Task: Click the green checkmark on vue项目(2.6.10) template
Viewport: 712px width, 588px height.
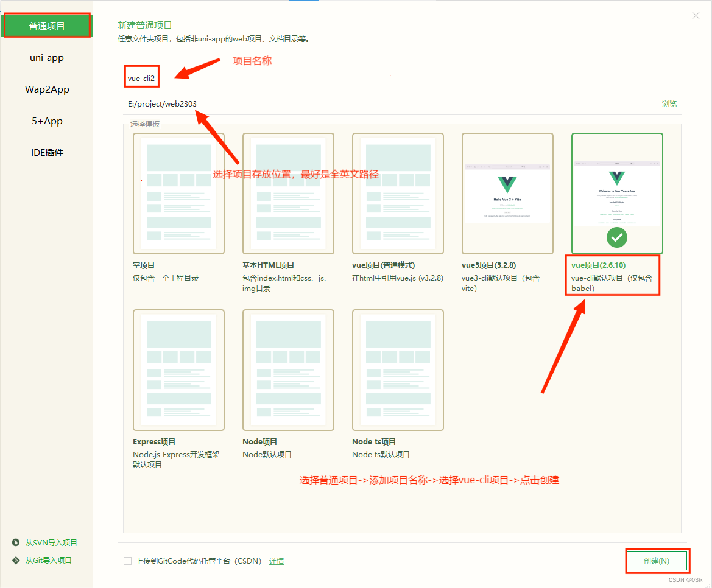Action: pos(616,237)
